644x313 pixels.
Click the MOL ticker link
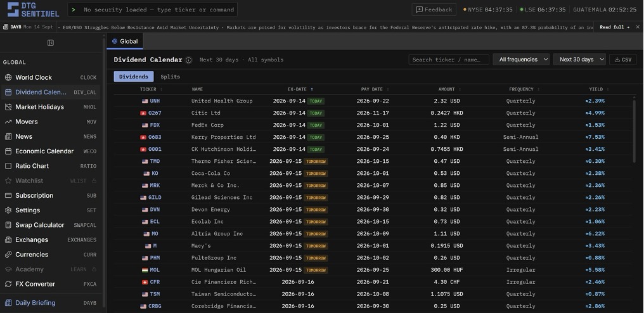tap(155, 270)
